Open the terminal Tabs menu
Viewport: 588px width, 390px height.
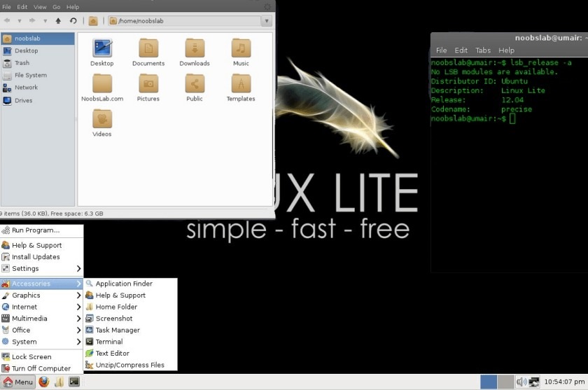[x=483, y=50]
